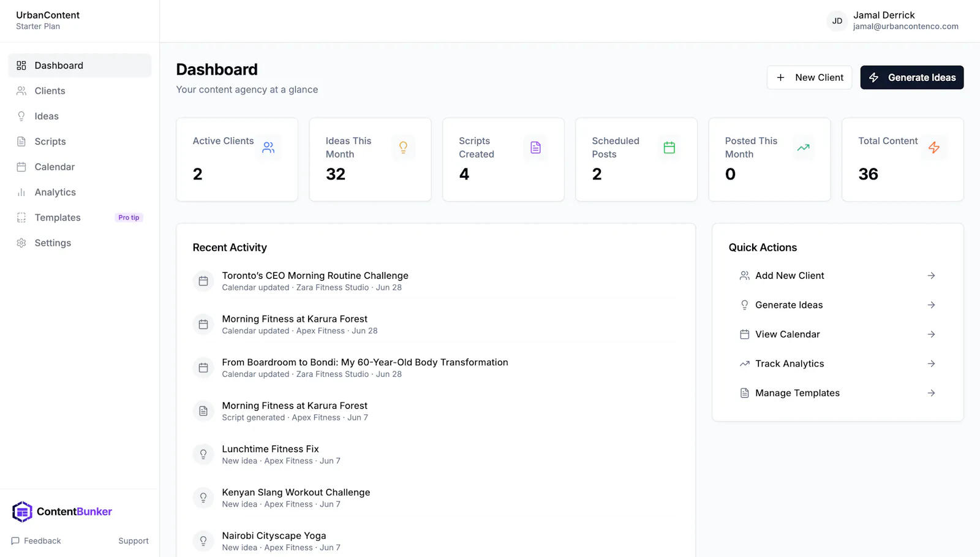Click the Active Clients people icon

268,148
